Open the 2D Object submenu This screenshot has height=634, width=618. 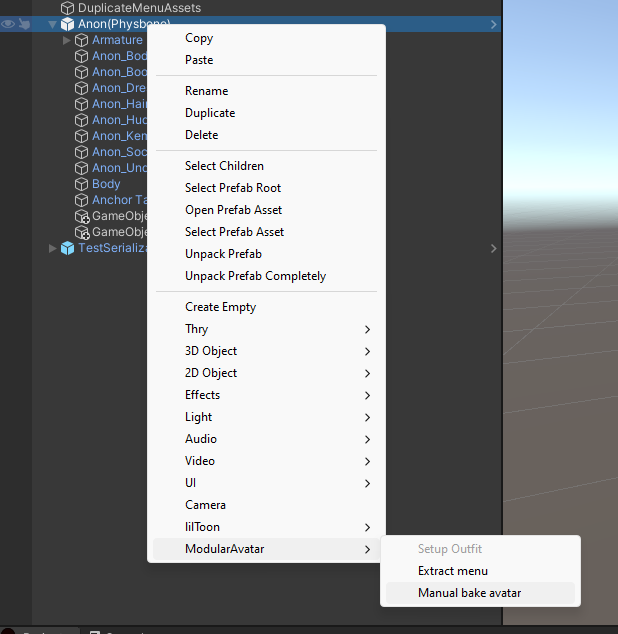click(266, 373)
